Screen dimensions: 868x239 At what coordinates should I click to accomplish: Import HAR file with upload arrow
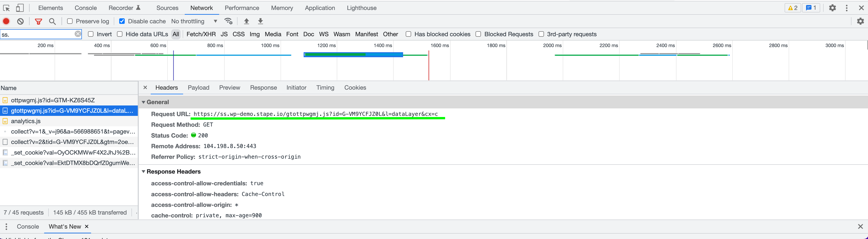[x=246, y=21]
